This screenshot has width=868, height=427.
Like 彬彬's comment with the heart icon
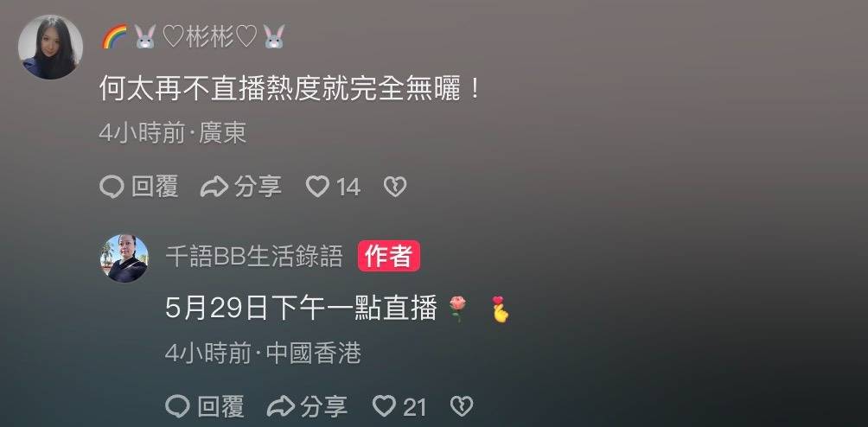coord(318,187)
